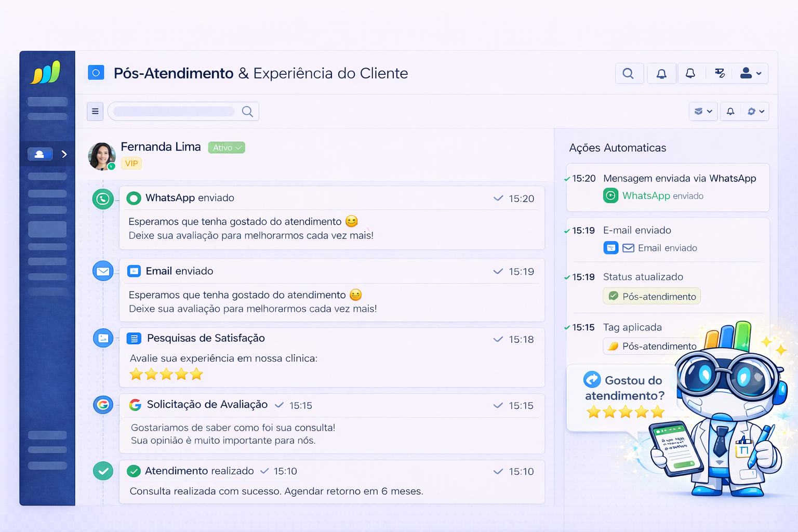Open the inbox dropdown above the conversation
This screenshot has width=798, height=532.
702,111
